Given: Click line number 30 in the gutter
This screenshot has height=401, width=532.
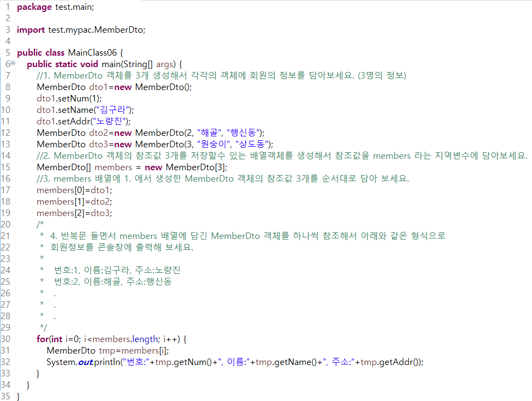Looking at the screenshot, I should point(5,339).
